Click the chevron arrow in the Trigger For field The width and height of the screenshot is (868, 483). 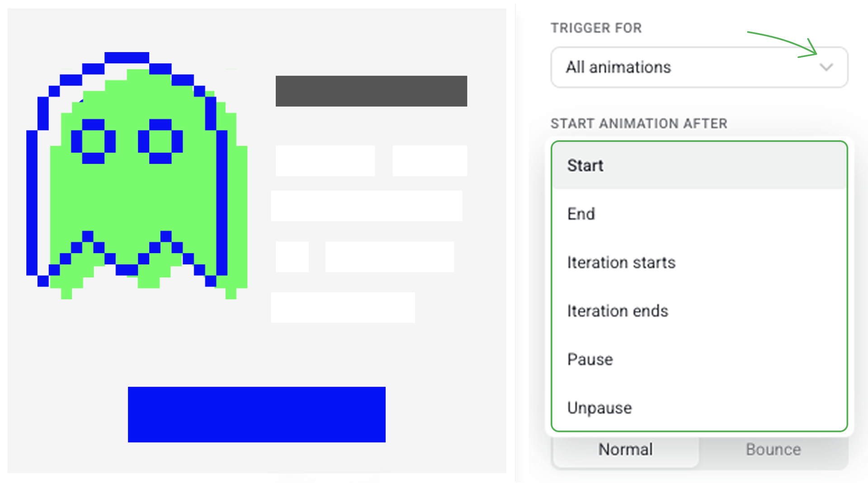point(826,67)
